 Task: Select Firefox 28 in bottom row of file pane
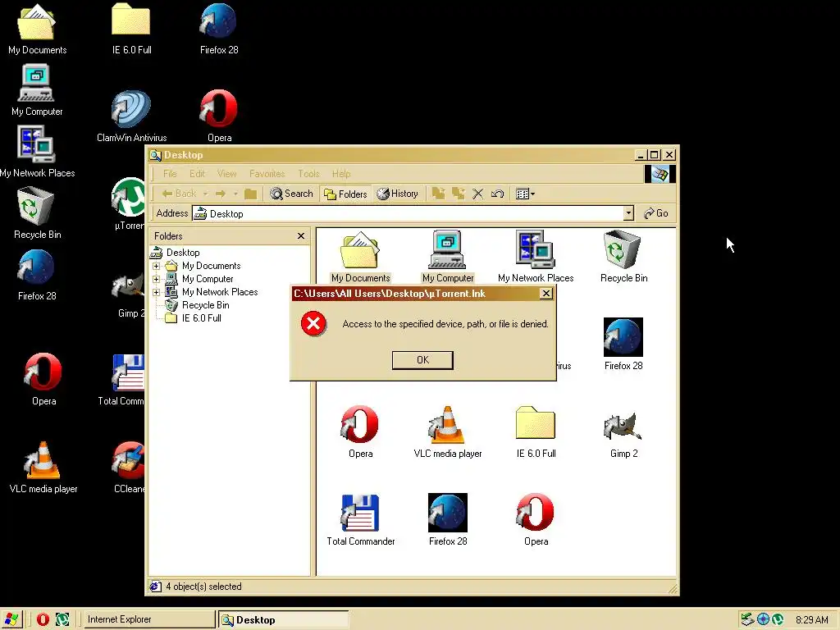coord(448,520)
